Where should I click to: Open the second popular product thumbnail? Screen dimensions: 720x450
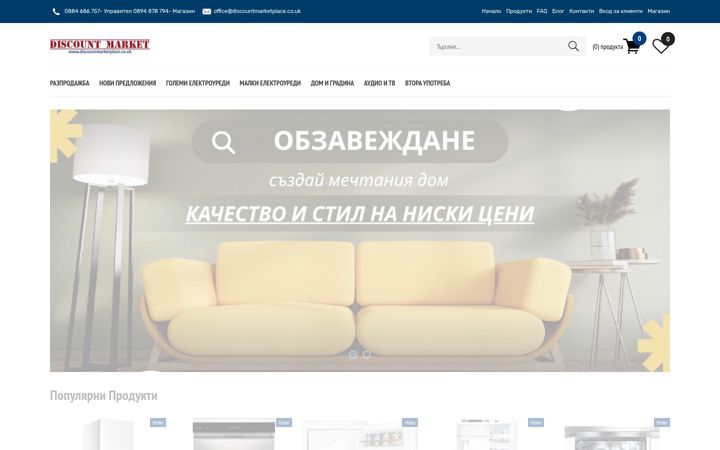tap(234, 434)
